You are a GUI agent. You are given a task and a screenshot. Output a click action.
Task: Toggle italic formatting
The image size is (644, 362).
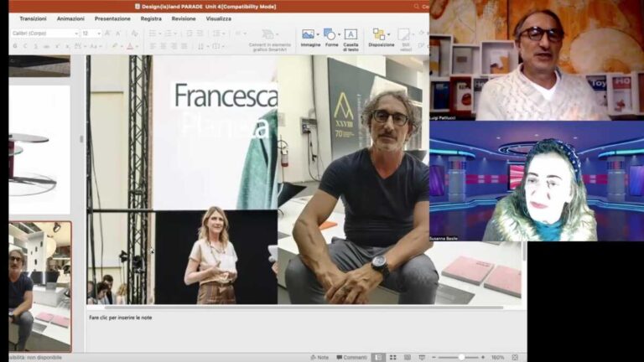tap(25, 46)
